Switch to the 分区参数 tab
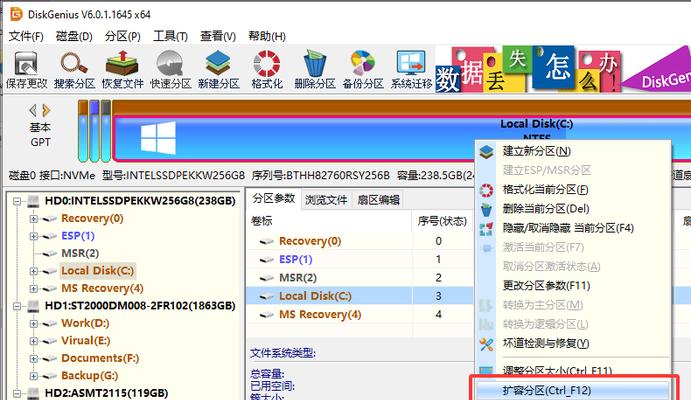Image resolution: width=691 pixels, height=400 pixels. [x=273, y=199]
